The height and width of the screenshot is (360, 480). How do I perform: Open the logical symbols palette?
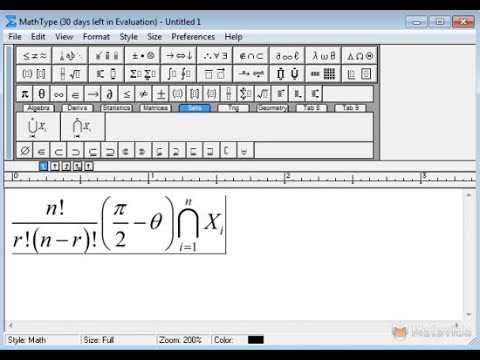pyautogui.click(x=215, y=56)
